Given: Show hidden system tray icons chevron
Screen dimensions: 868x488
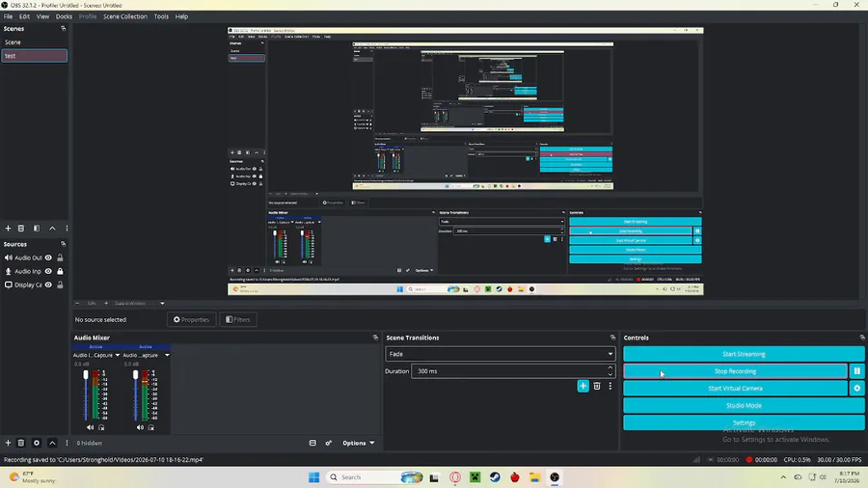Looking at the screenshot, I should [783, 477].
